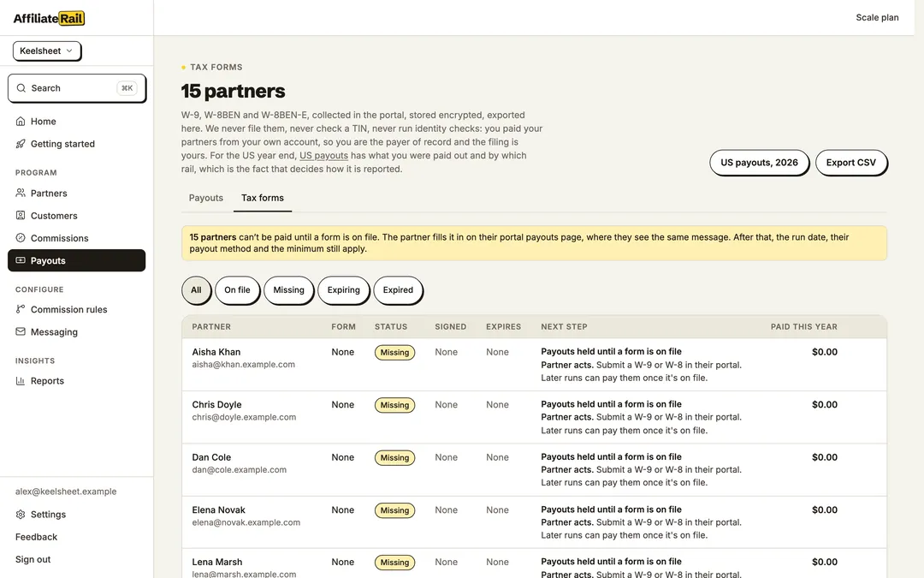The image size is (924, 578).
Task: Click the search magnifier icon
Action: tap(21, 88)
